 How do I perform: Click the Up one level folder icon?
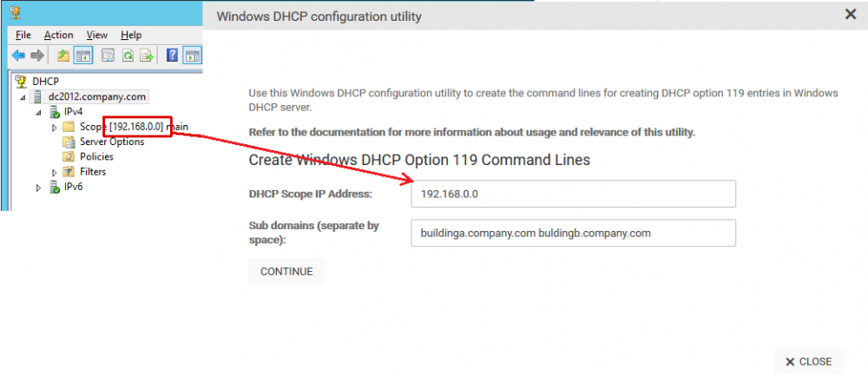(x=63, y=56)
